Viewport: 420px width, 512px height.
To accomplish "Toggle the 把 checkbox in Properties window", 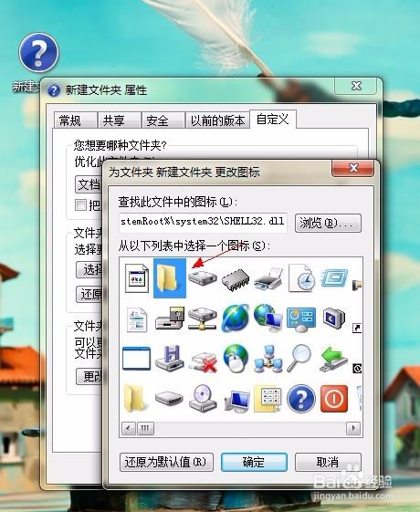I will (80, 205).
